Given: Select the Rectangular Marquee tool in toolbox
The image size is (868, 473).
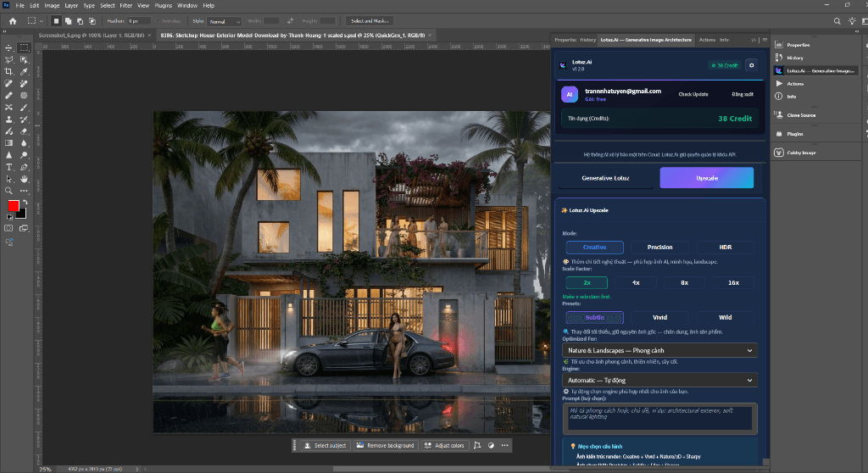Looking at the screenshot, I should pyautogui.click(x=24, y=47).
